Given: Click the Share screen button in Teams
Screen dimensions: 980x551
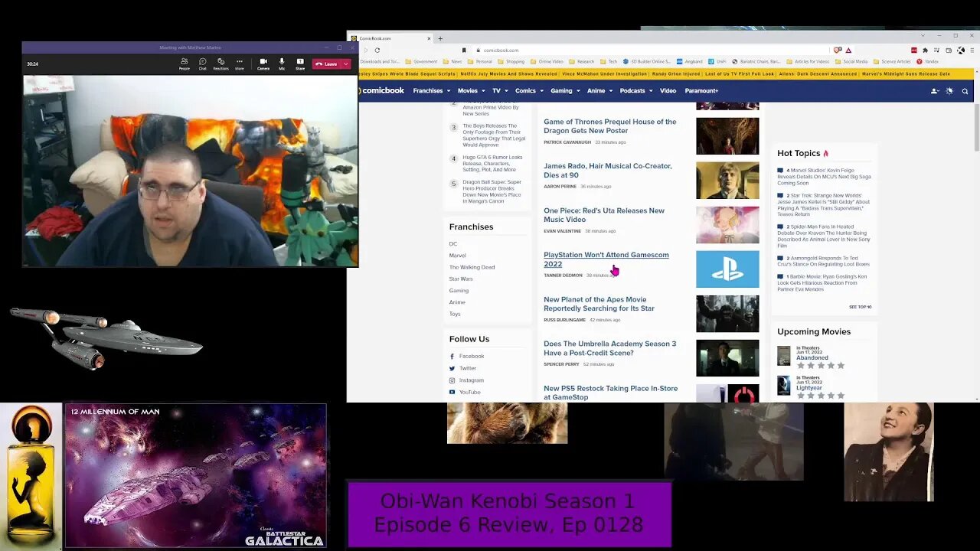Looking at the screenshot, I should pos(300,64).
